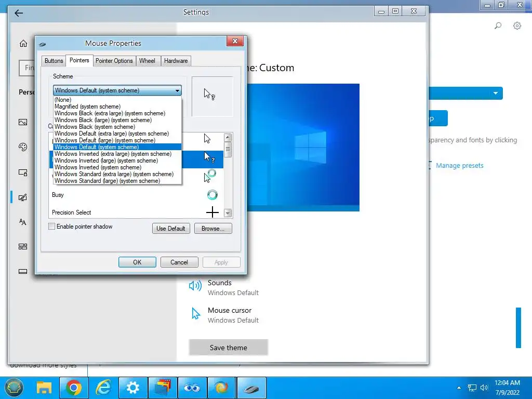Screen dimensions: 532x399
Task: Open Fonts icon in Settings sidebar
Action: (23, 222)
